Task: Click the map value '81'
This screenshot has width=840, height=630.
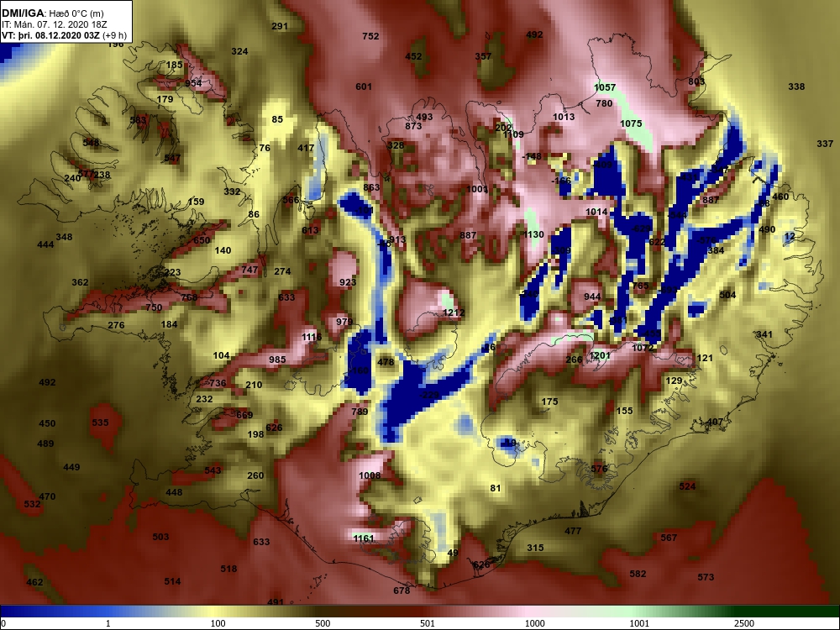Action: pyautogui.click(x=496, y=487)
